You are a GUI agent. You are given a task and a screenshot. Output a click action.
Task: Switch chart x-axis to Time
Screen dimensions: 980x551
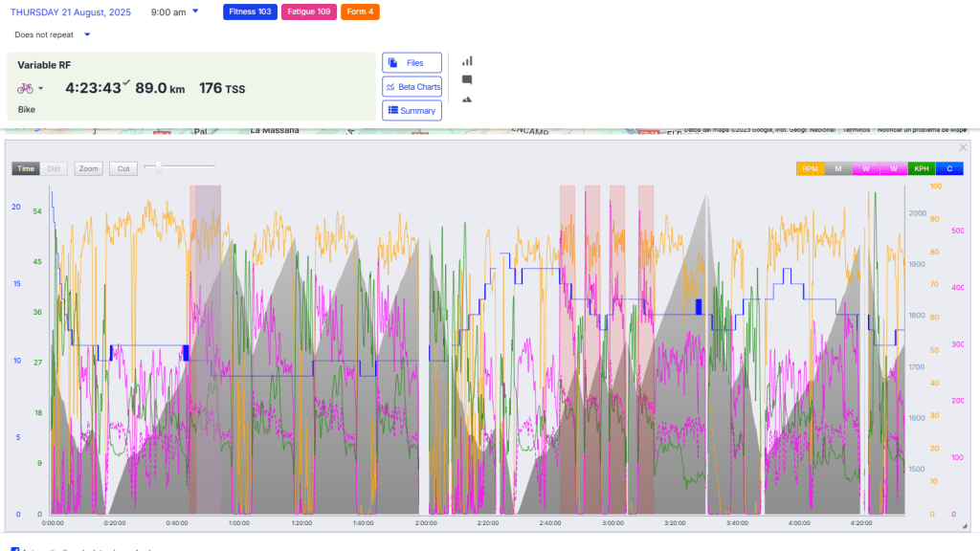26,168
